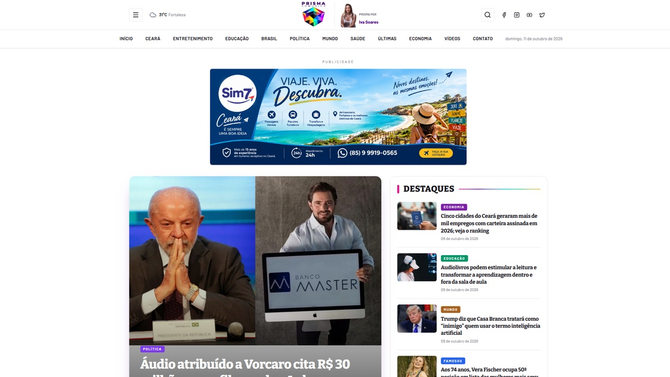The image size is (670, 377).
Task: Open thumbnail of the Ceará empregos story
Action: click(417, 216)
